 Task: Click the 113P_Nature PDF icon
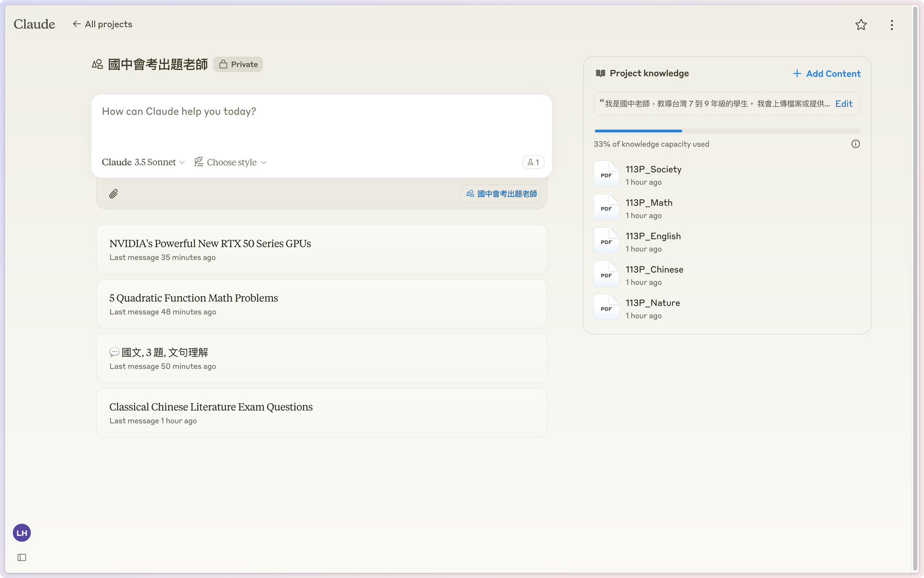pos(606,307)
